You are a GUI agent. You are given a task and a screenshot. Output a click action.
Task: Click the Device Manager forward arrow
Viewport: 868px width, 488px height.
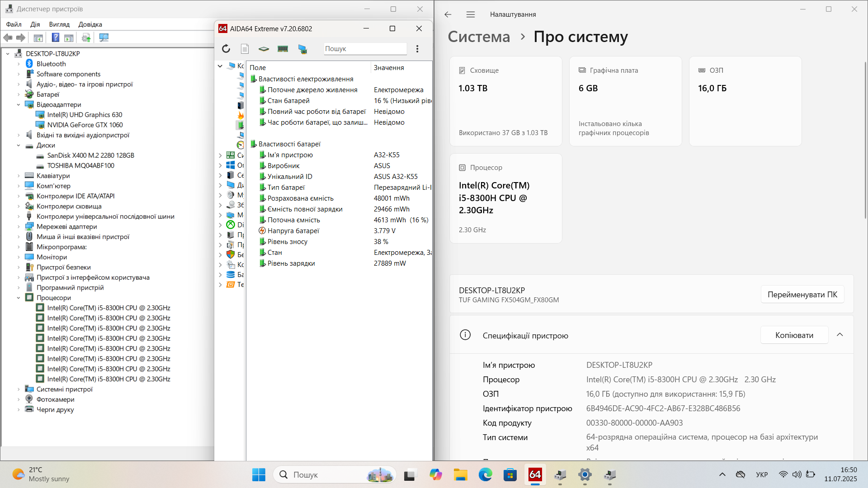pos(21,38)
